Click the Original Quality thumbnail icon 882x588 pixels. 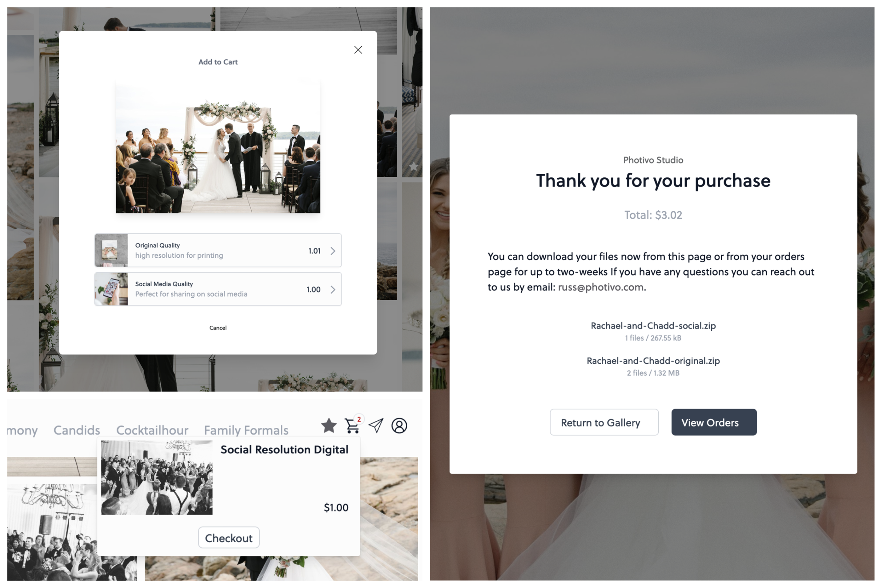pos(112,250)
